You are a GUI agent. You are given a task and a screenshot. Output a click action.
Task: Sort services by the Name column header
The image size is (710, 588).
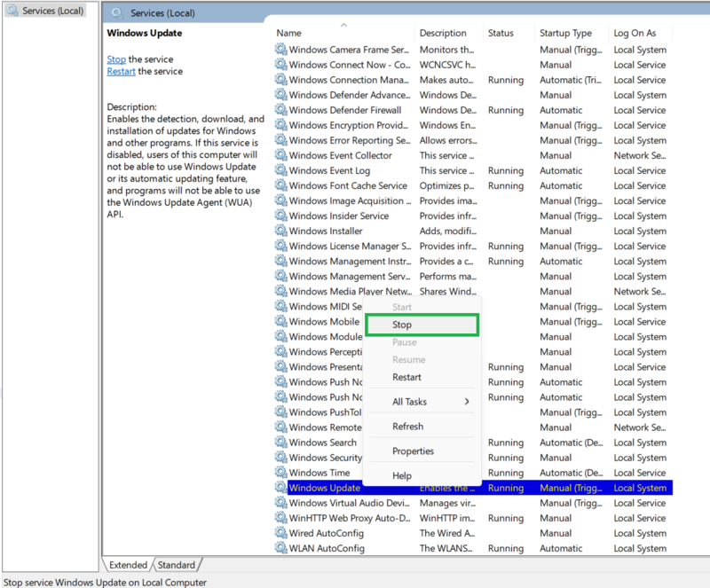[337, 33]
